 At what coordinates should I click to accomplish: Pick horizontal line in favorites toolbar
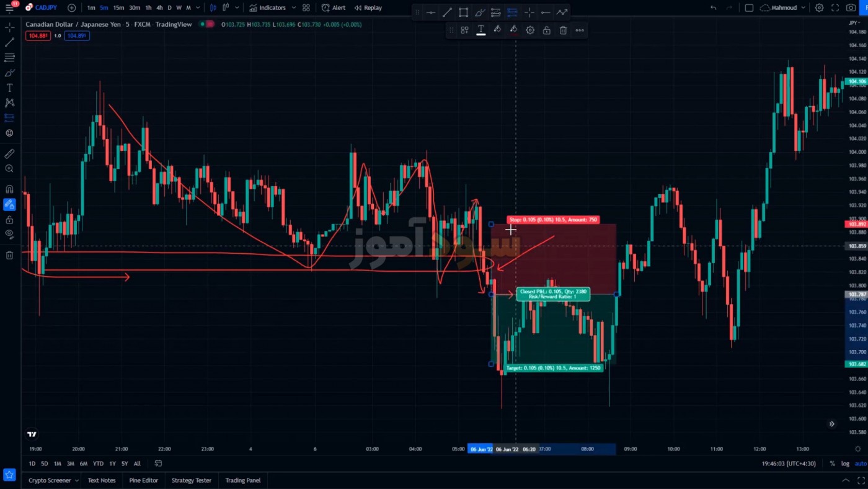point(431,12)
